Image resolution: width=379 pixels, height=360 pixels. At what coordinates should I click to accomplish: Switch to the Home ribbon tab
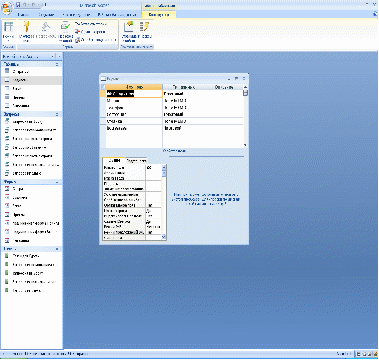[x=23, y=15]
